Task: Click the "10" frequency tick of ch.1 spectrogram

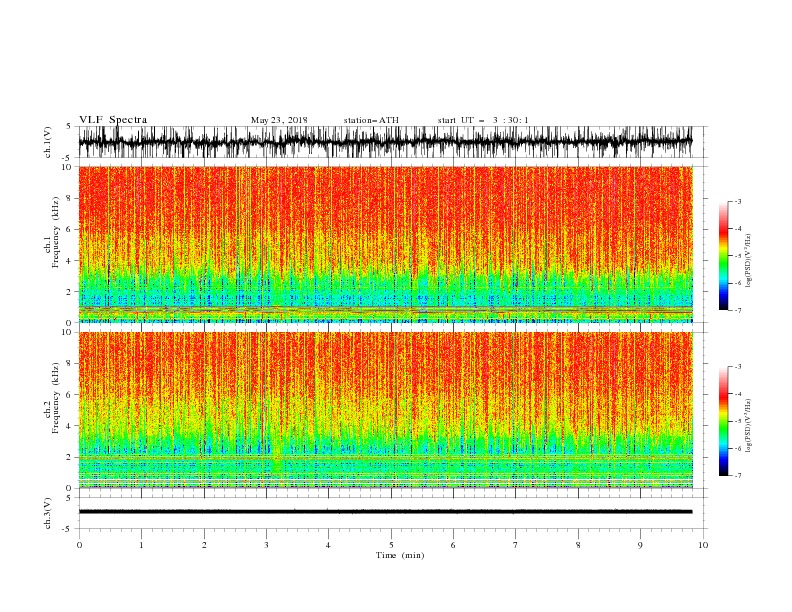Action: (67, 167)
